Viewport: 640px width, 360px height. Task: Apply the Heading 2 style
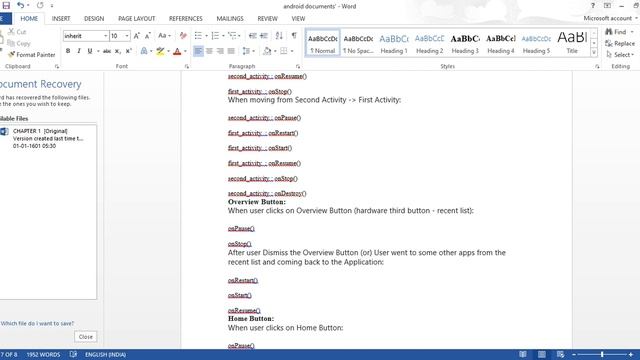[429, 43]
